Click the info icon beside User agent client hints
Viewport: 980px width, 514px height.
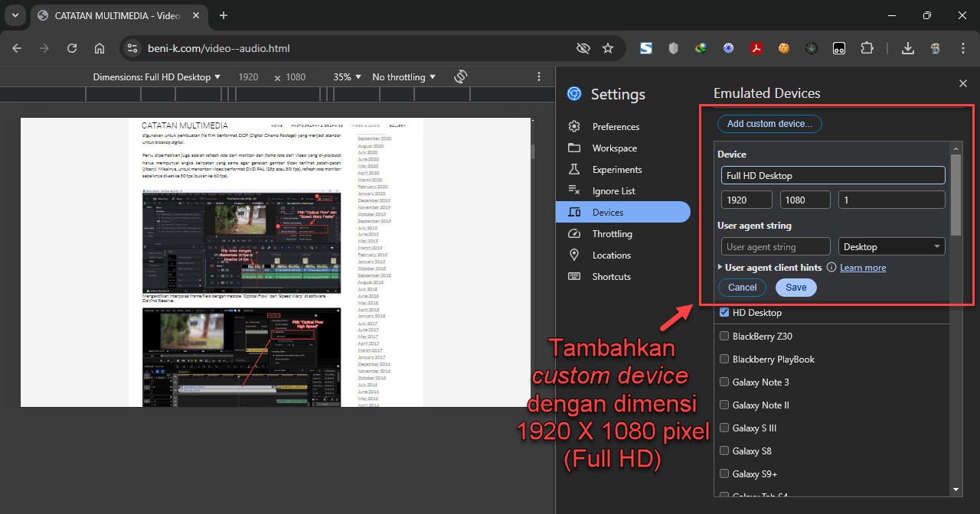(831, 268)
